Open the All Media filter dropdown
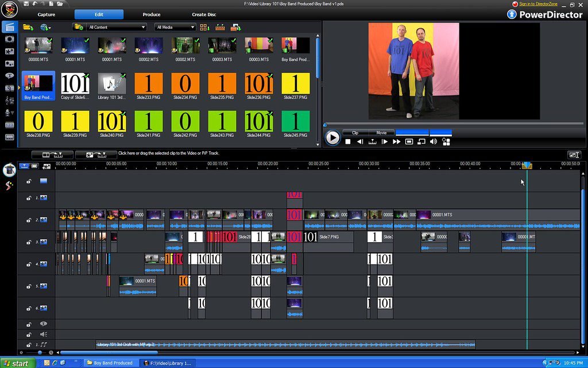 tap(175, 26)
